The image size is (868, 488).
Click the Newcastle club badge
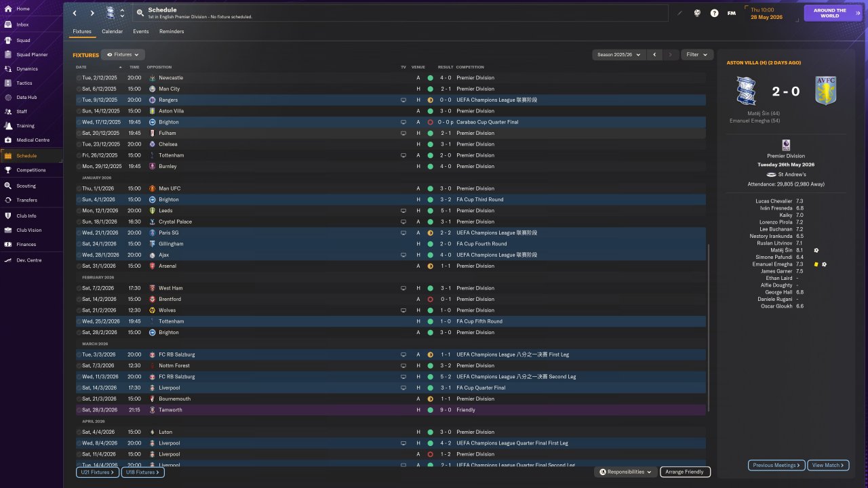point(153,78)
